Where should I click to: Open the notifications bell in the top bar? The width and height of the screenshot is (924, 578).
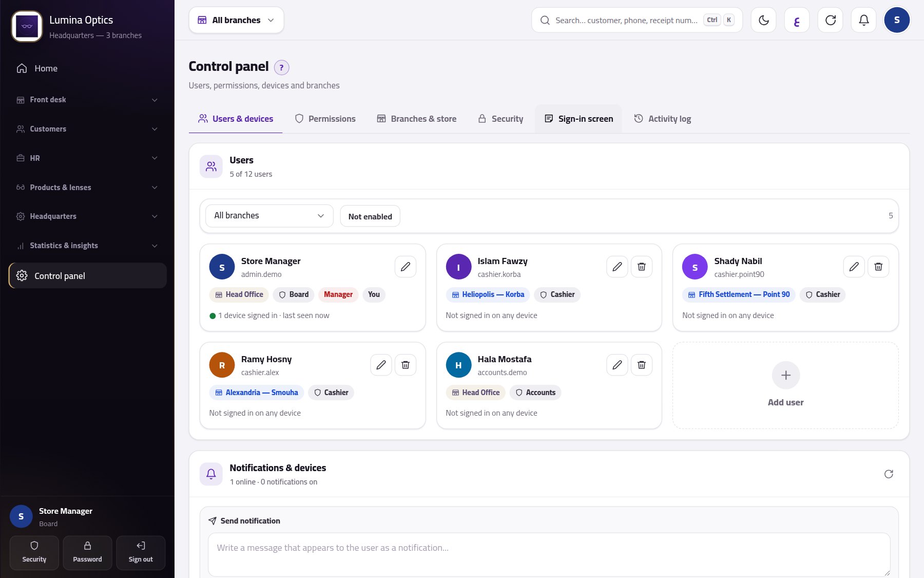863,20
